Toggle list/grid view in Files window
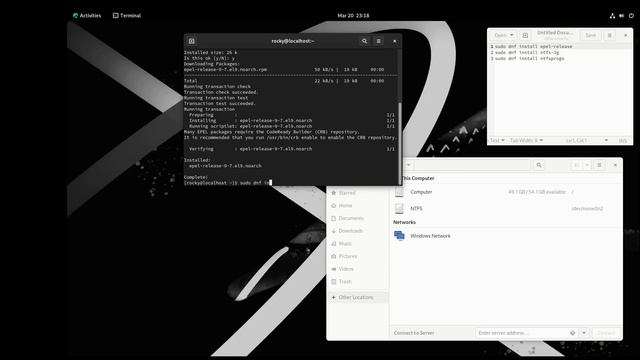The width and height of the screenshot is (640, 360). pos(577,165)
